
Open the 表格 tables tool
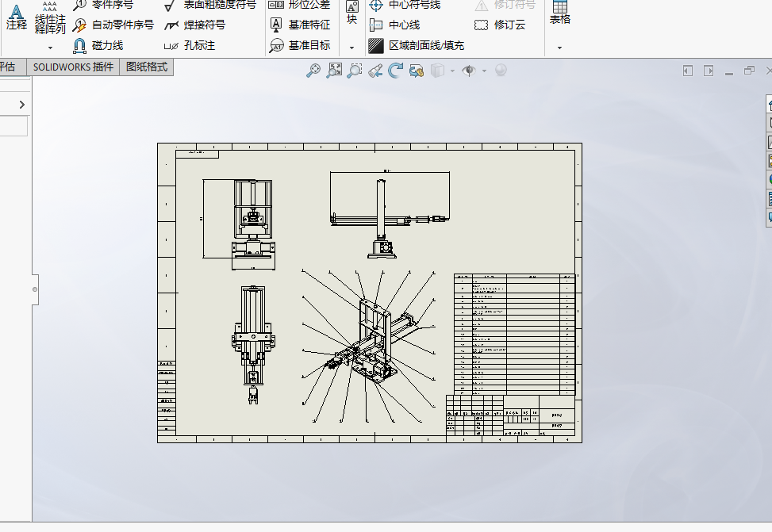pyautogui.click(x=560, y=13)
